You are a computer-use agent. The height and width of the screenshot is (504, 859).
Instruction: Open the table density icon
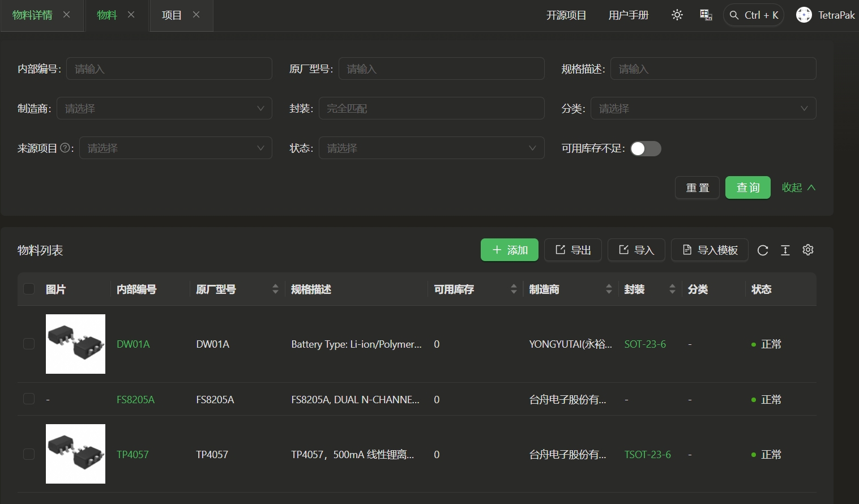click(x=785, y=250)
